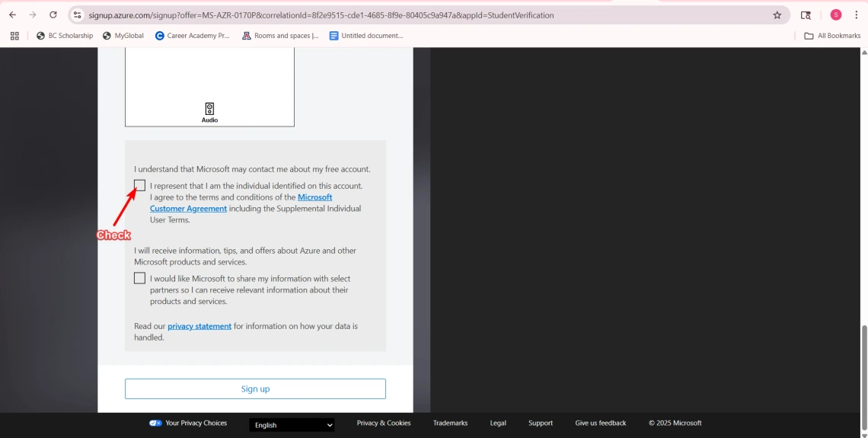Click the © 2025 Microsoft text

pos(675,423)
